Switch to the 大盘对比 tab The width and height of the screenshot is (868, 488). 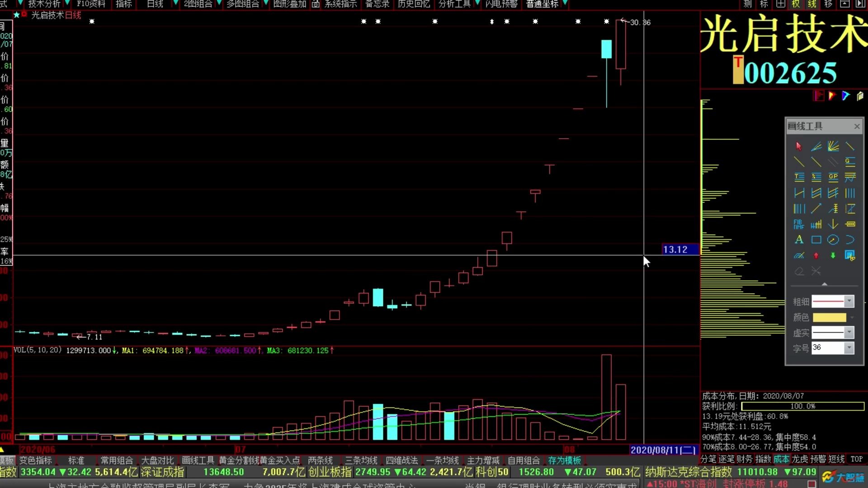click(x=157, y=460)
